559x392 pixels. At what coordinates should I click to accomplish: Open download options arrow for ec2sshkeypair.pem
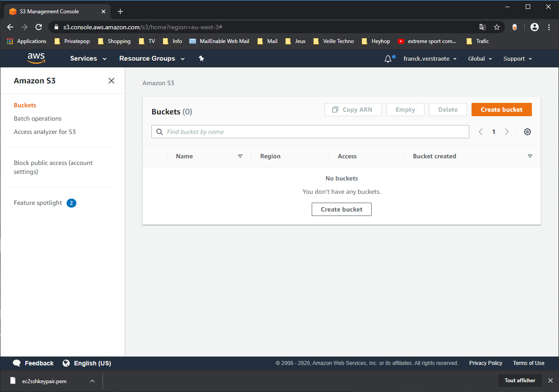tap(92, 381)
